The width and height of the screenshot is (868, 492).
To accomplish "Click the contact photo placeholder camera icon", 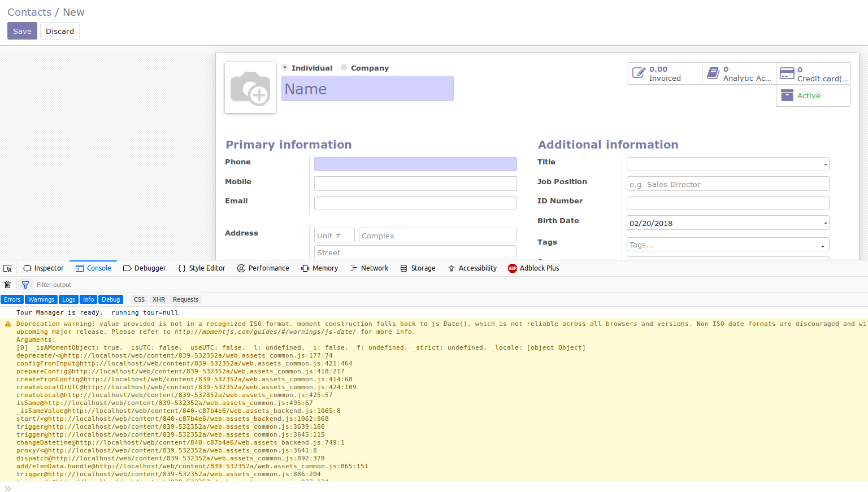I will tap(250, 88).
